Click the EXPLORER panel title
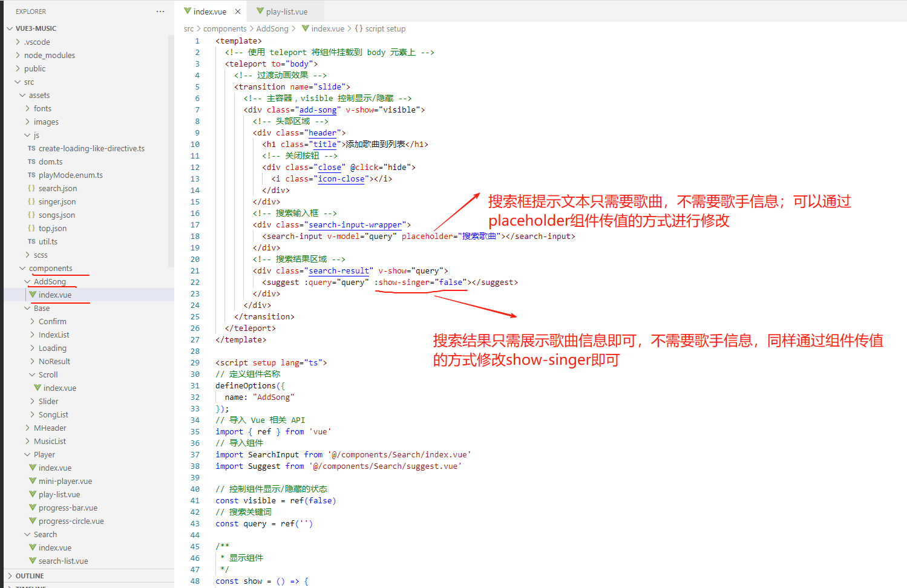This screenshot has height=588, width=907. coord(31,11)
